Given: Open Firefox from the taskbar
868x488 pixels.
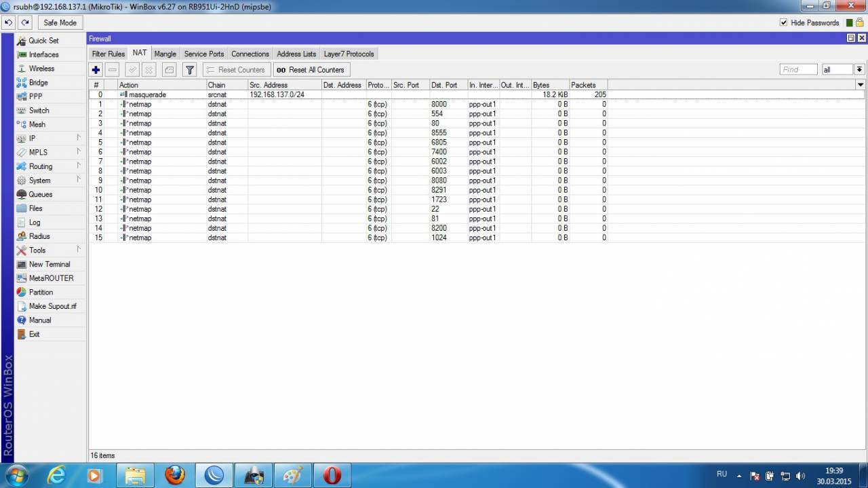Looking at the screenshot, I should coord(174,475).
